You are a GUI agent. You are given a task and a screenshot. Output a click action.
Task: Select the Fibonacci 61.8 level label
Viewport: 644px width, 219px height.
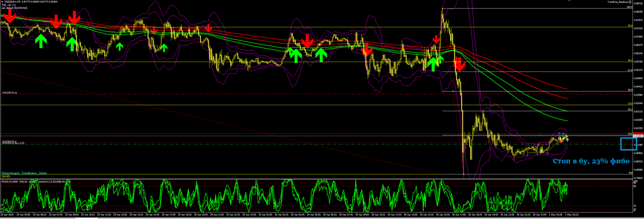[630, 70]
